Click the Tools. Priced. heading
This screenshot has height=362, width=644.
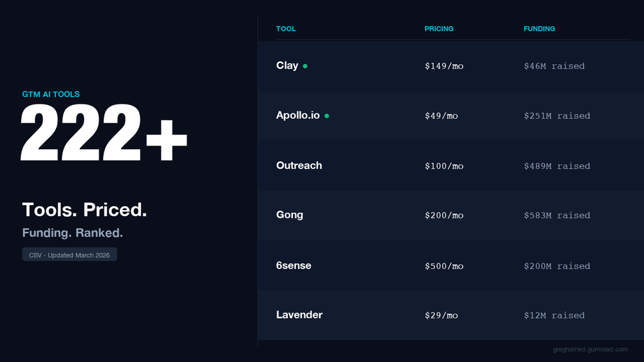click(x=85, y=210)
